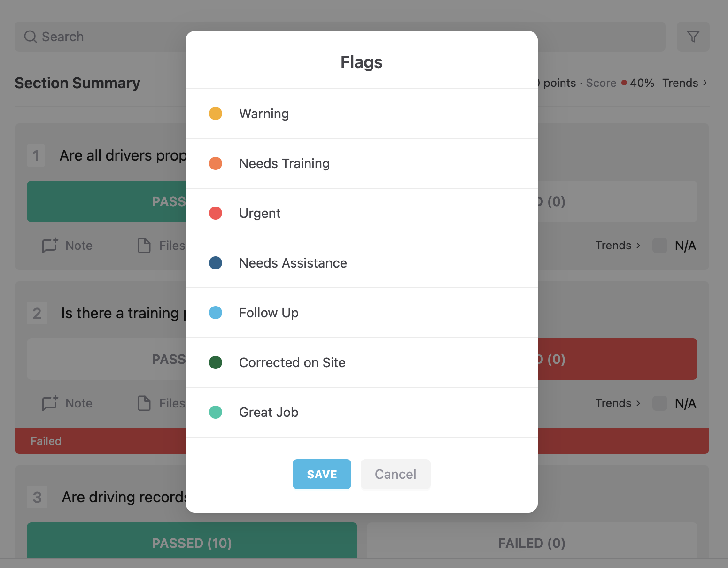This screenshot has height=568, width=728.
Task: Click the red Urgent color dot
Action: (216, 213)
